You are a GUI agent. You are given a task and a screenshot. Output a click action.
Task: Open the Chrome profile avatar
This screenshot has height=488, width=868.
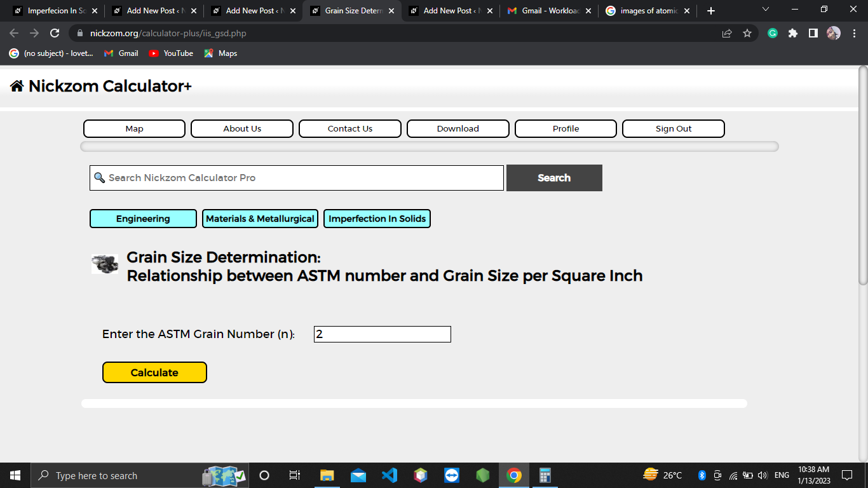click(x=834, y=33)
